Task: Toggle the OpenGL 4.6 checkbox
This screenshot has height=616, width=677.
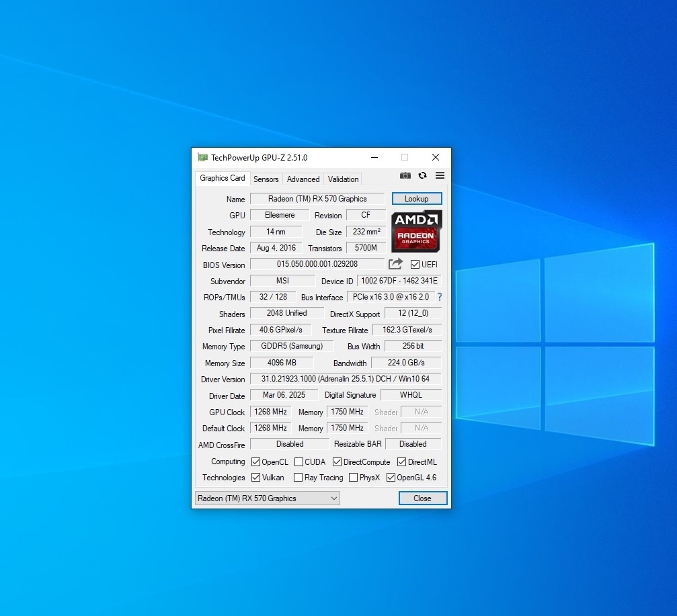Action: click(391, 478)
